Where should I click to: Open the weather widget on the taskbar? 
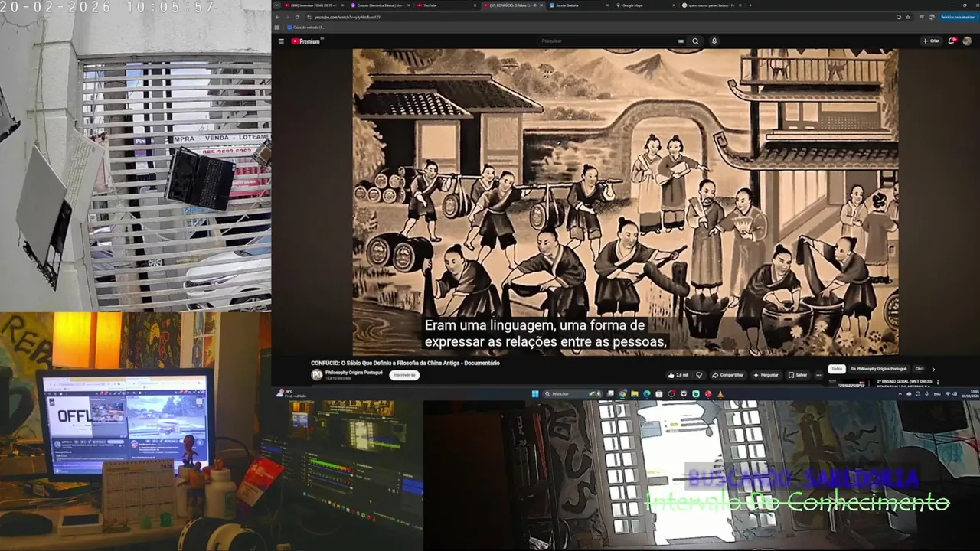[x=292, y=393]
